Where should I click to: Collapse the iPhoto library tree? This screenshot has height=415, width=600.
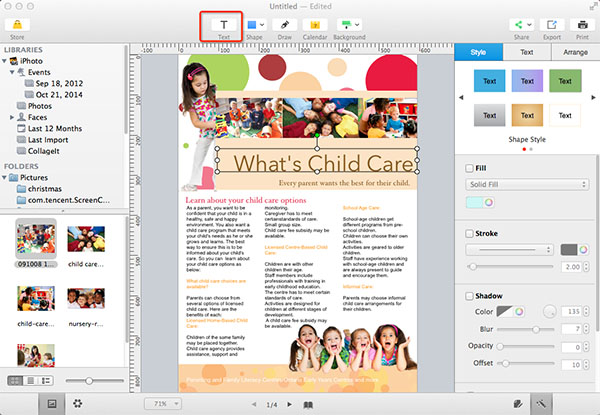4,61
